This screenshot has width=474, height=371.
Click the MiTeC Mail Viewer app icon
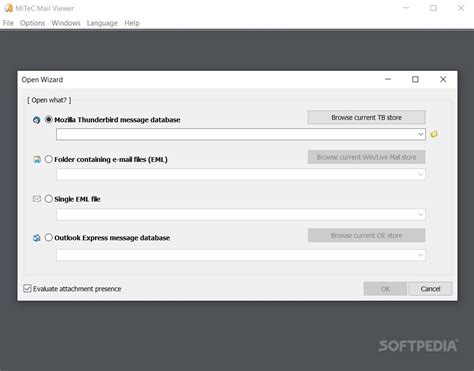click(8, 8)
